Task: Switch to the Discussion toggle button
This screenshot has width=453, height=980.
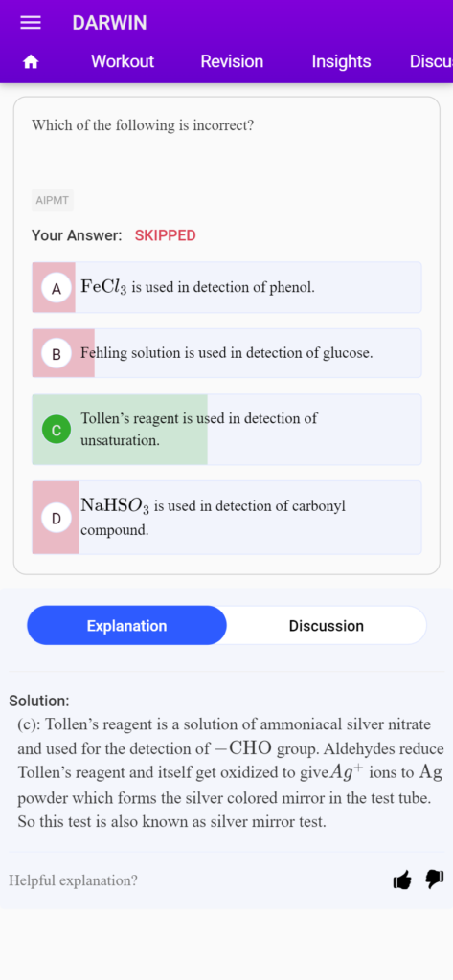Action: (326, 626)
